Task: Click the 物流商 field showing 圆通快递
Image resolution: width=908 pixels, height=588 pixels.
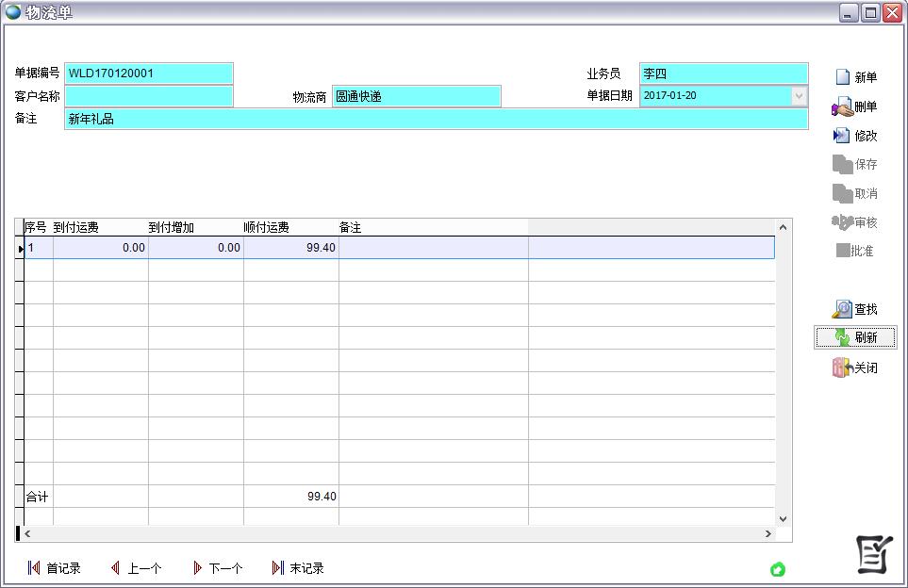Action: [416, 96]
